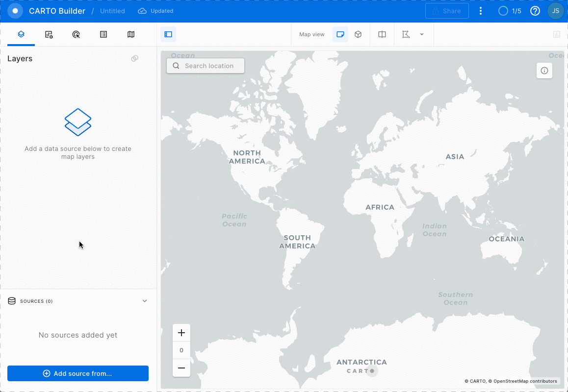
Task: Open the Basemap panel icon
Action: pos(130,34)
